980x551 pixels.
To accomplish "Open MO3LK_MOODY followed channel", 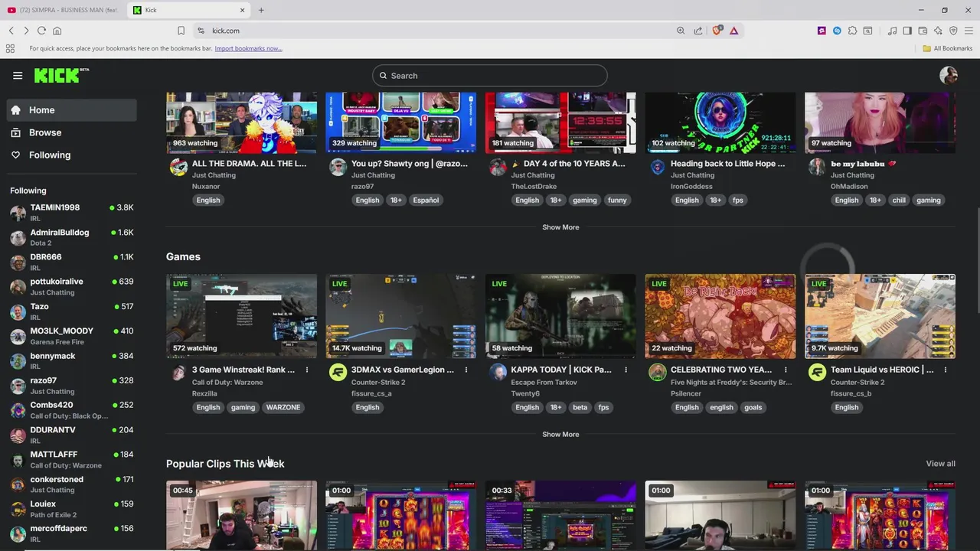I will pyautogui.click(x=72, y=336).
